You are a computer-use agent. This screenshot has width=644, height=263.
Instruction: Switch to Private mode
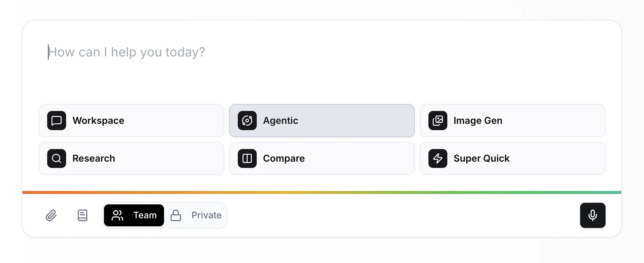206,215
